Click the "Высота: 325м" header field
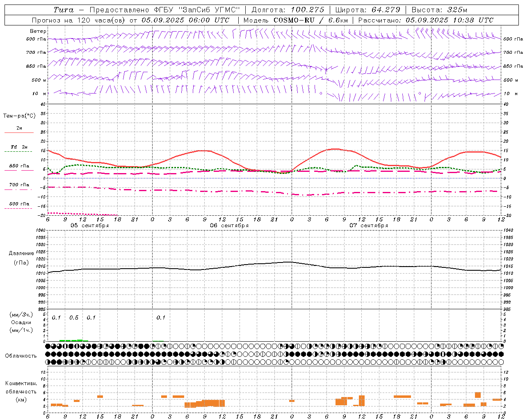 click(x=439, y=10)
